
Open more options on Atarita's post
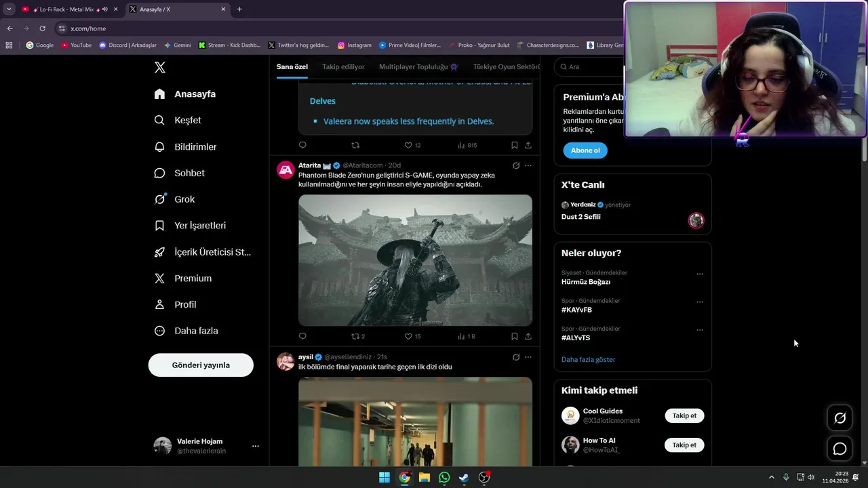(528, 165)
